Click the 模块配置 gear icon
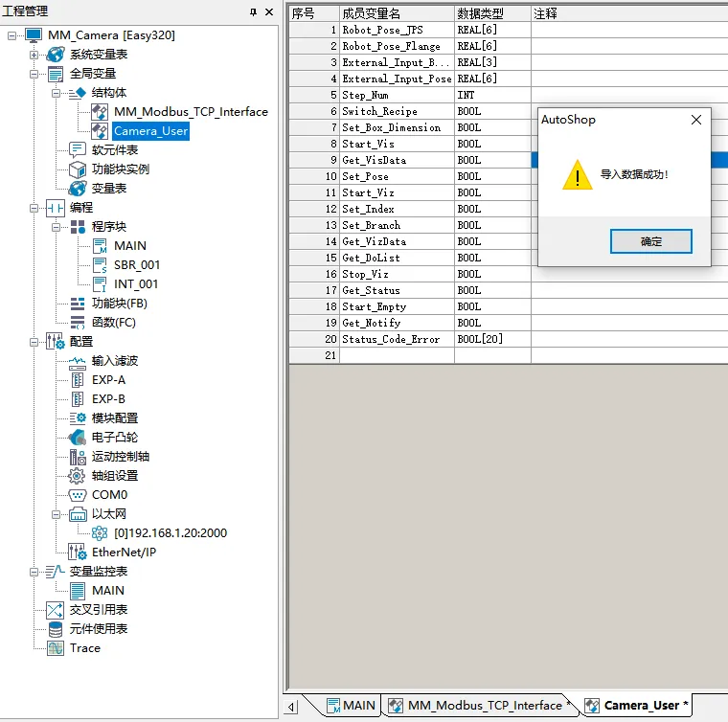The height and width of the screenshot is (722, 728). pos(77,418)
